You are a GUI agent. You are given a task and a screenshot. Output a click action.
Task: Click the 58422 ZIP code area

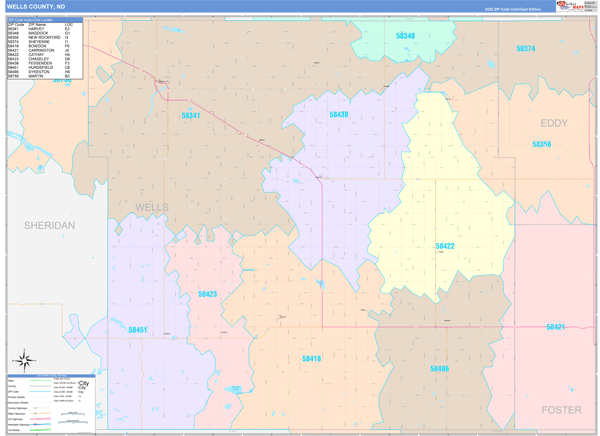pos(444,246)
